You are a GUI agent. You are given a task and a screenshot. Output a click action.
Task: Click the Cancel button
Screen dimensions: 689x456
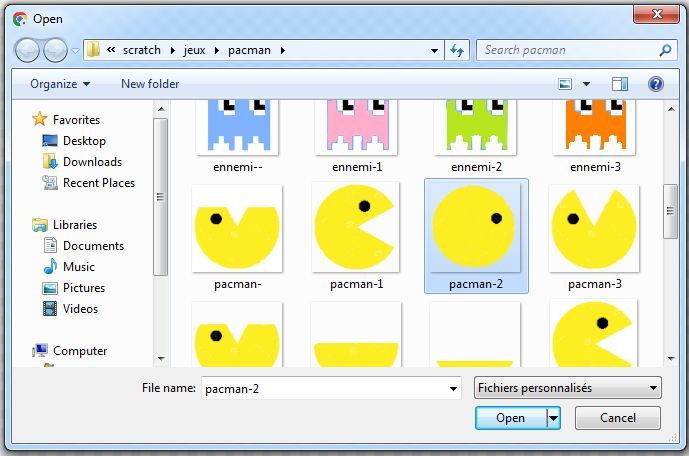click(618, 418)
